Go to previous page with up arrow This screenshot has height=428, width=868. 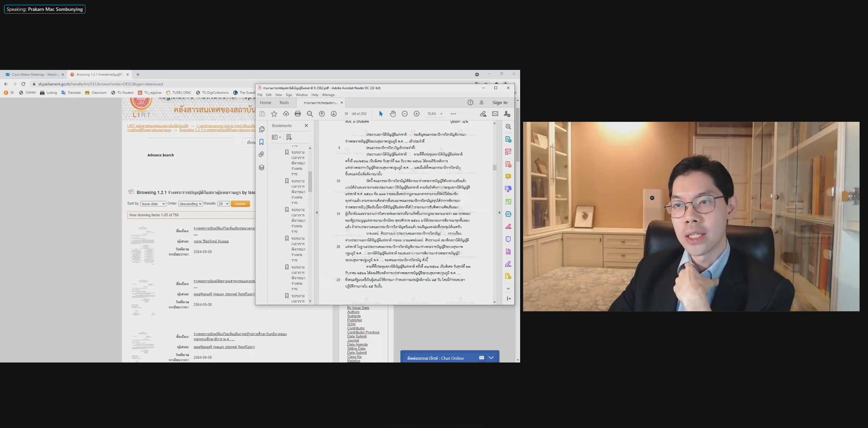pos(322,114)
